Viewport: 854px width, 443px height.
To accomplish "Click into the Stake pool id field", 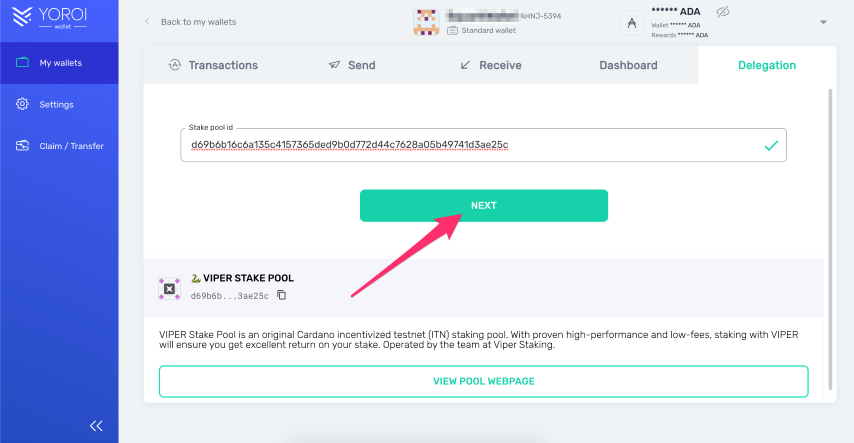I will [x=484, y=145].
